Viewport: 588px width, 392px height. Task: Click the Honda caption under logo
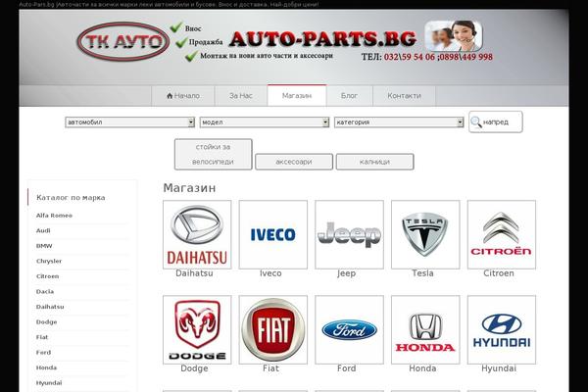[422, 368]
